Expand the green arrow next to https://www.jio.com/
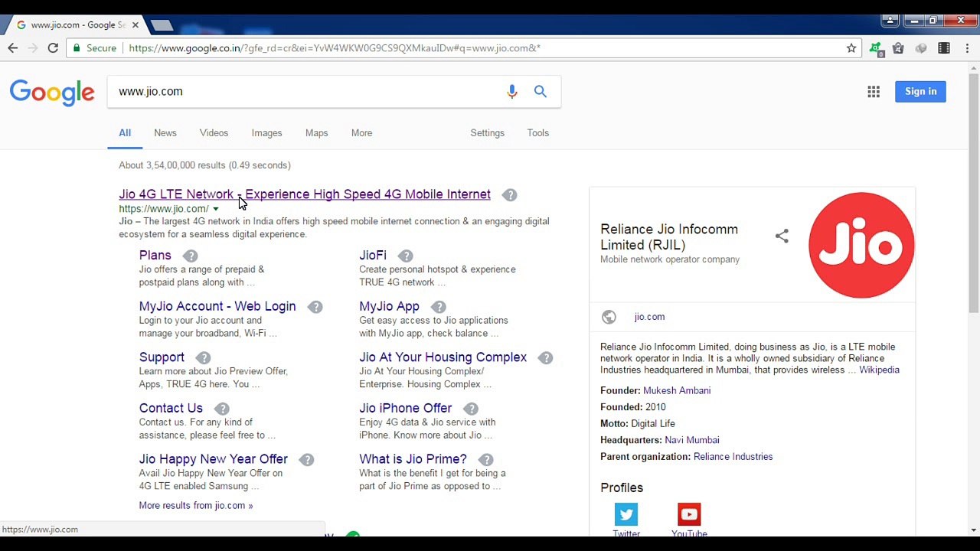 216,209
